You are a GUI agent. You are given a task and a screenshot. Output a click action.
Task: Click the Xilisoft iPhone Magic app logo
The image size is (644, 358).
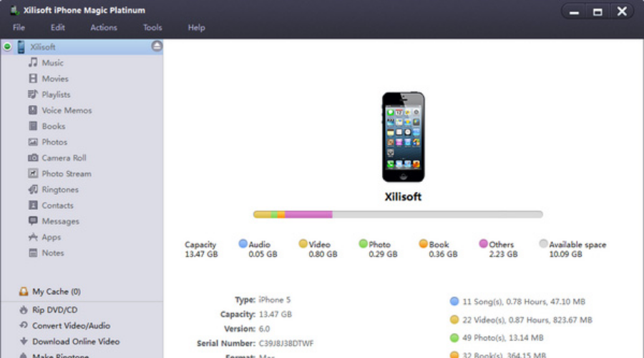tap(15, 10)
